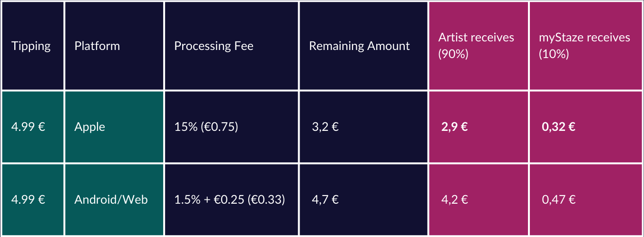The height and width of the screenshot is (237, 644).
Task: Click the Tipping column header
Action: click(x=32, y=46)
